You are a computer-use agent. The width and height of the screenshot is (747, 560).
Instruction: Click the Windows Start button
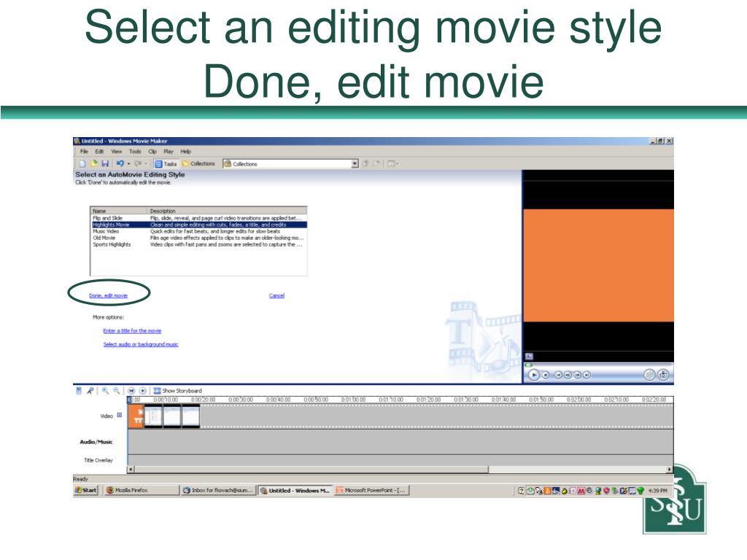86,491
